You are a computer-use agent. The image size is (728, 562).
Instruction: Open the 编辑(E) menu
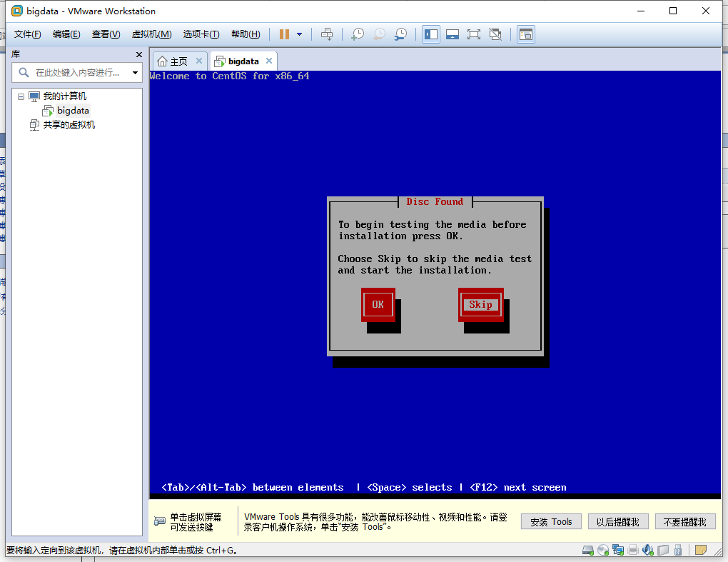tap(66, 34)
